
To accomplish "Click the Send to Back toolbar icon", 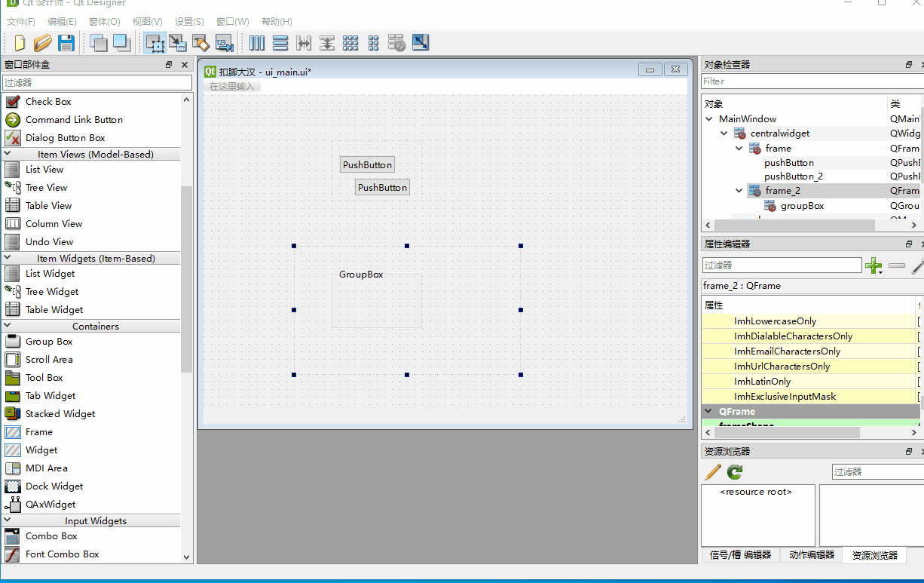I will coord(99,43).
